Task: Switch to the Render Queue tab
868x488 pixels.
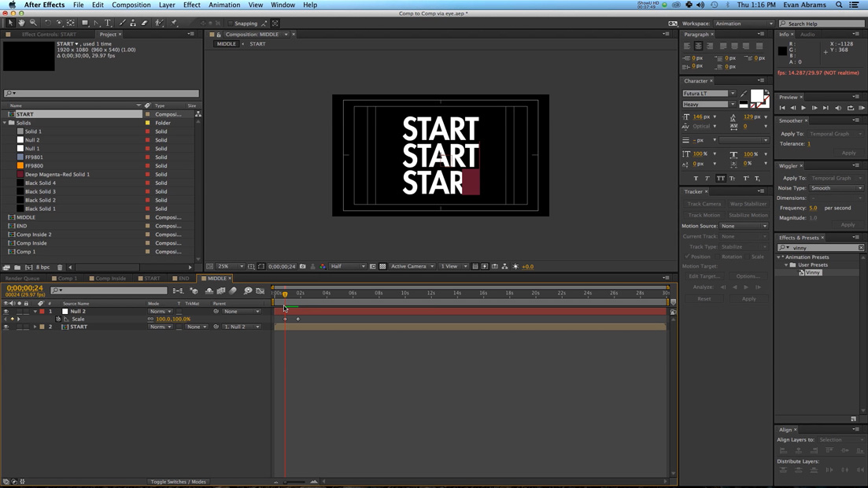Action: click(x=23, y=279)
